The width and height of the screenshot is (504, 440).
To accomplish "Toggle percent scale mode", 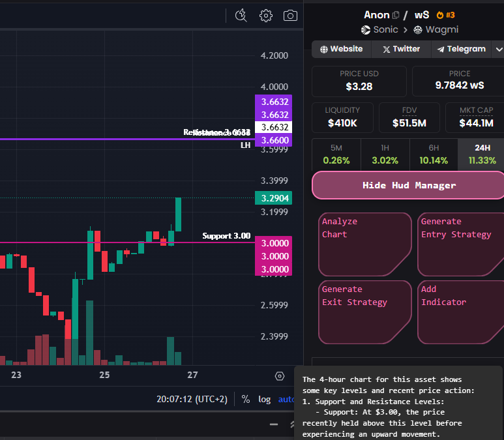I will [x=246, y=399].
